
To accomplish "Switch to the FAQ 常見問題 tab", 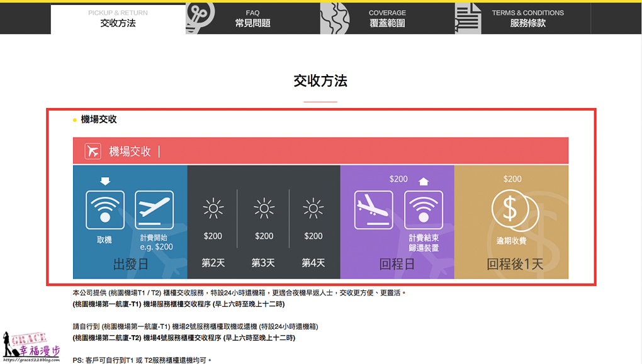I will [252, 18].
